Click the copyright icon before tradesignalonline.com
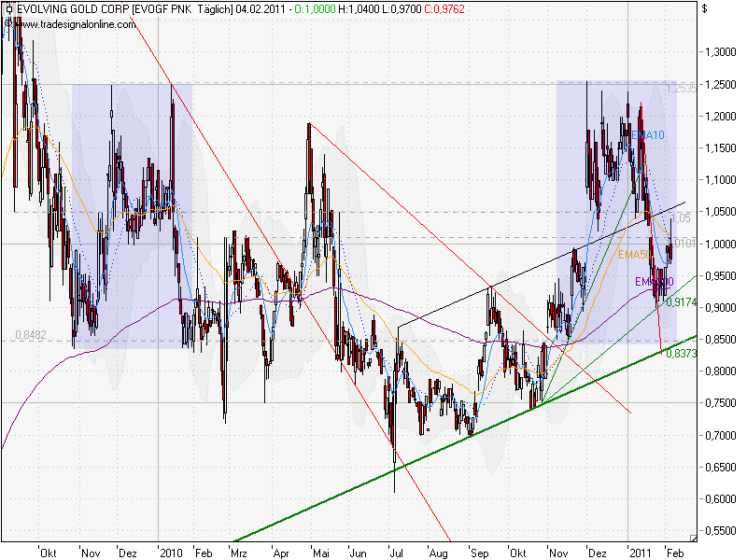The height and width of the screenshot is (560, 747). 9,22
